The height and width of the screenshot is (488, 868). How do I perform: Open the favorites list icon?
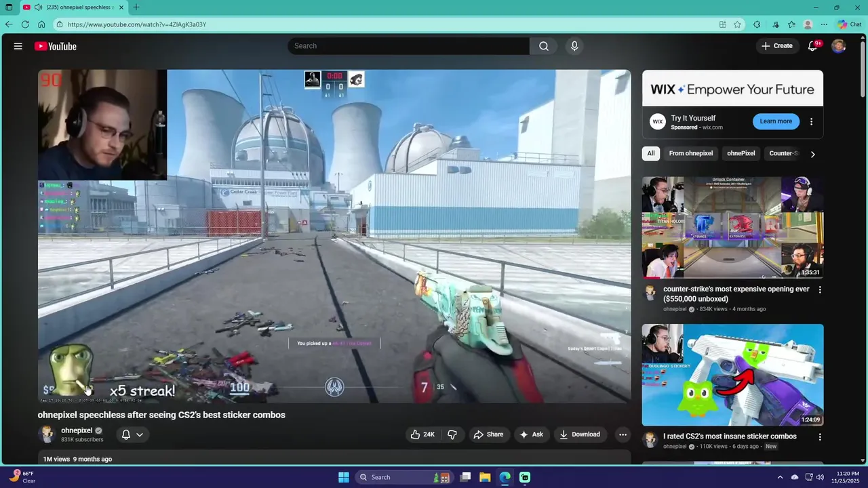(x=791, y=24)
